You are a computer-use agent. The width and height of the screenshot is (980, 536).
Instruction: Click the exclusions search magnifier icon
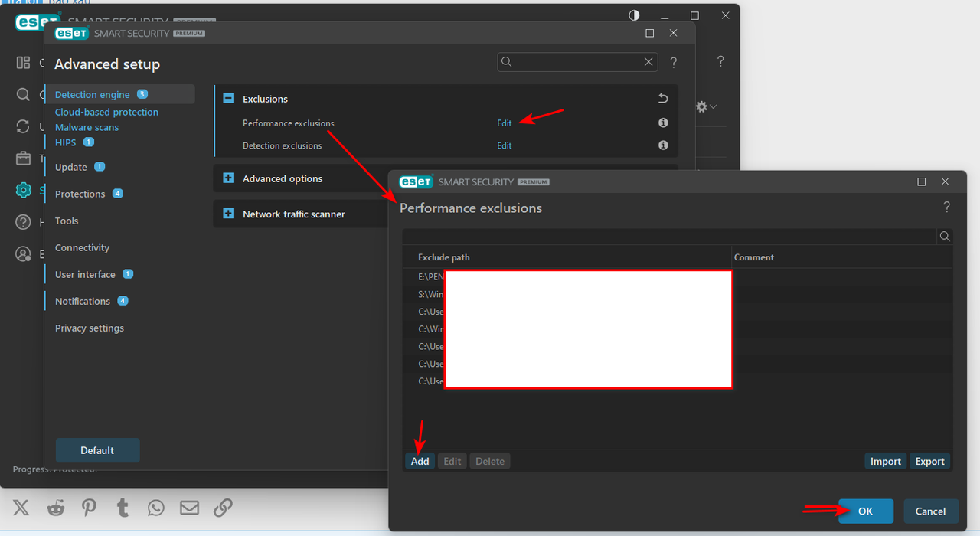click(945, 237)
